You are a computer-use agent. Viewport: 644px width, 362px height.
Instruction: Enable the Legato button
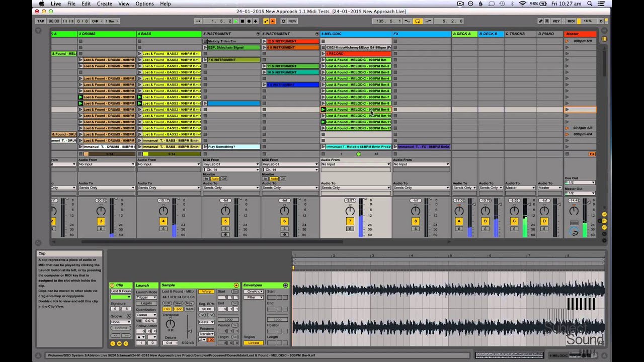(146, 303)
